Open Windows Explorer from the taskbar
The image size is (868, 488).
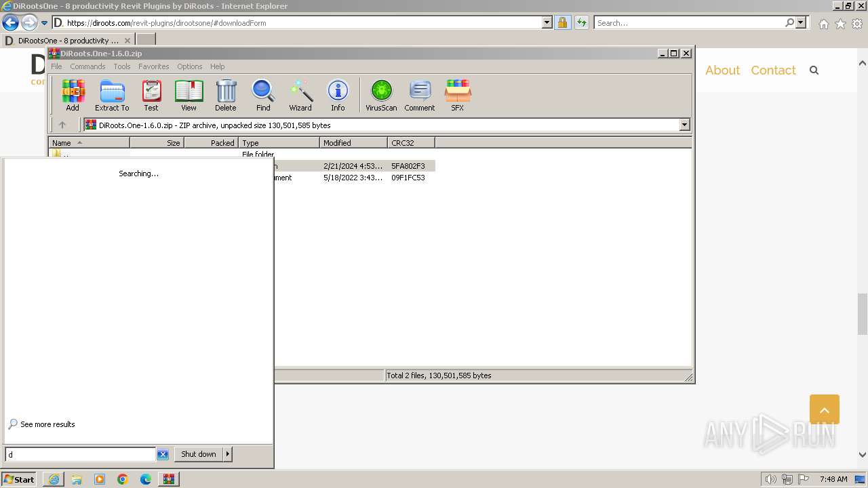[x=77, y=479]
